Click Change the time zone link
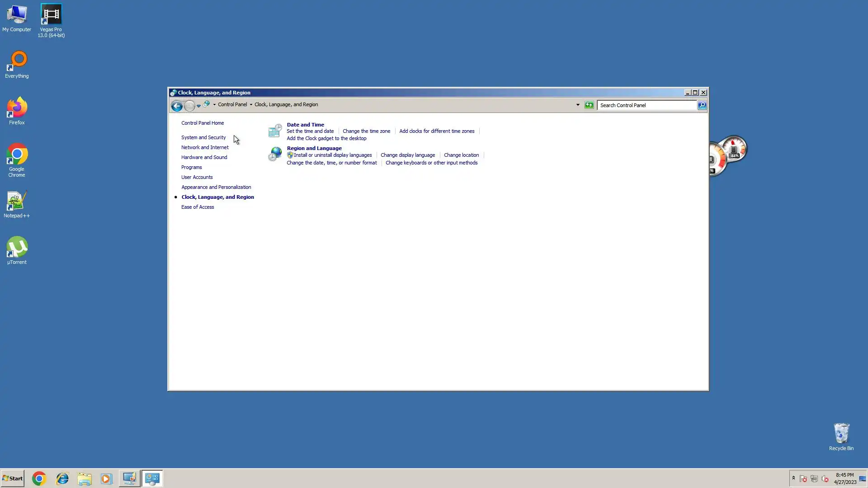868x488 pixels. (x=366, y=131)
